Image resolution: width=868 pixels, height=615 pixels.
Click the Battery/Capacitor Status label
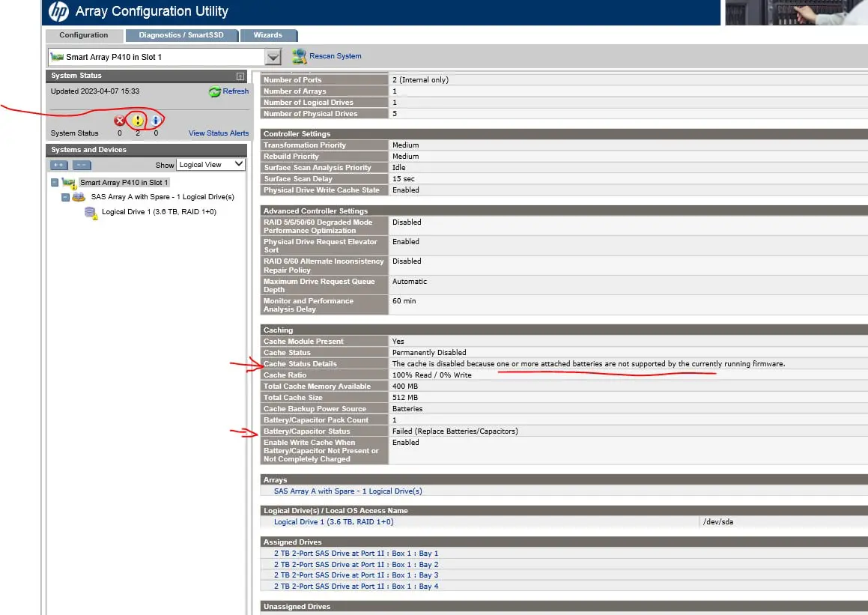pyautogui.click(x=306, y=431)
